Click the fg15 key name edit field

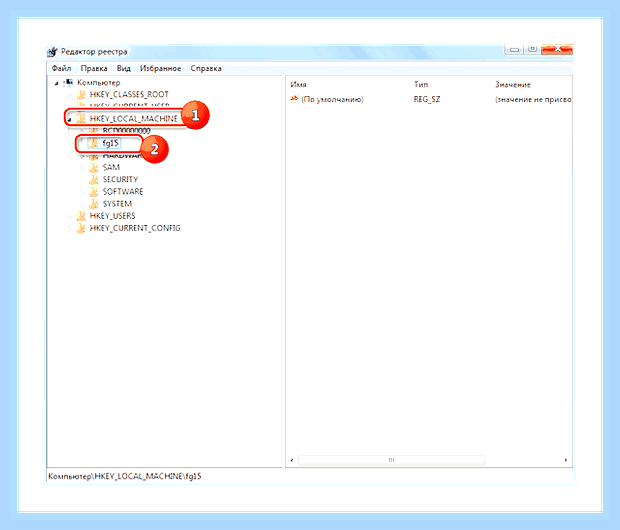pos(111,143)
